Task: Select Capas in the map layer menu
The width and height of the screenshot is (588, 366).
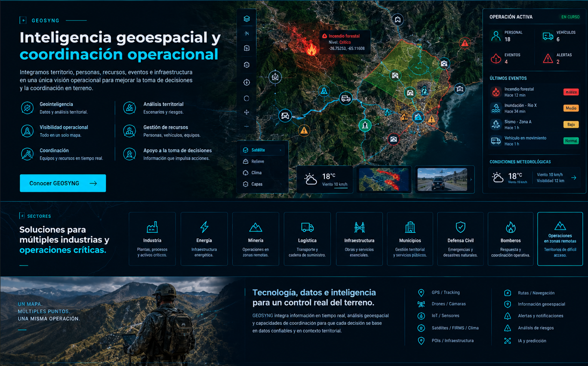Action: (x=262, y=184)
